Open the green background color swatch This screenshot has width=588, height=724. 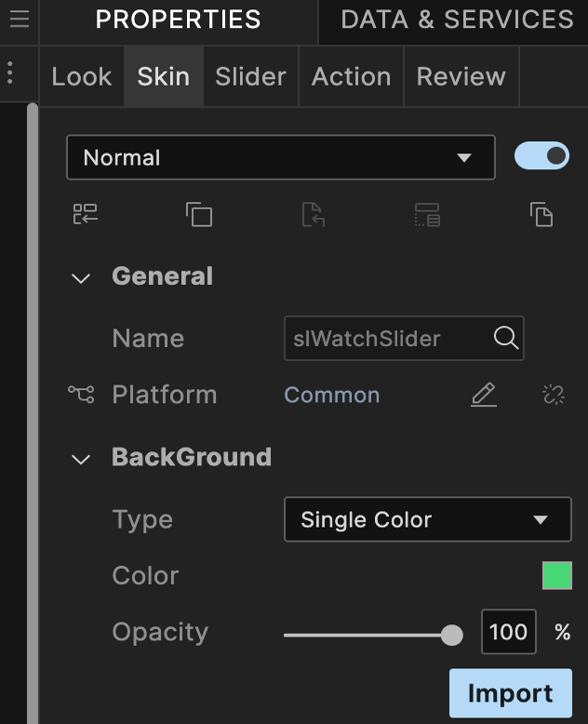pos(556,576)
